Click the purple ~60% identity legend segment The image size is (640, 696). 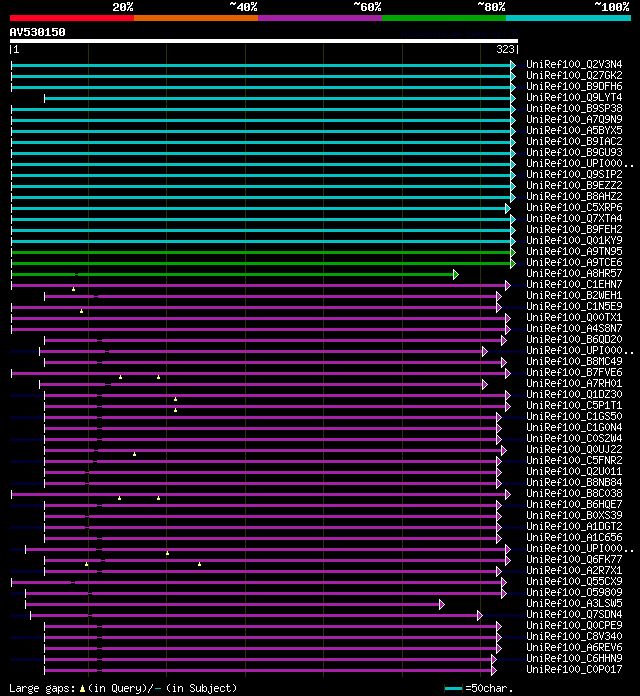320,18
